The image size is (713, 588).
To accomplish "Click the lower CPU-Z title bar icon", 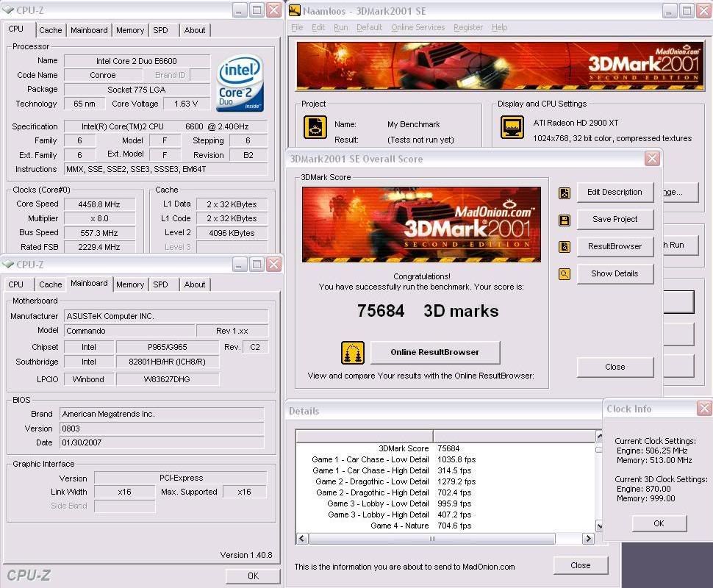I will point(8,264).
